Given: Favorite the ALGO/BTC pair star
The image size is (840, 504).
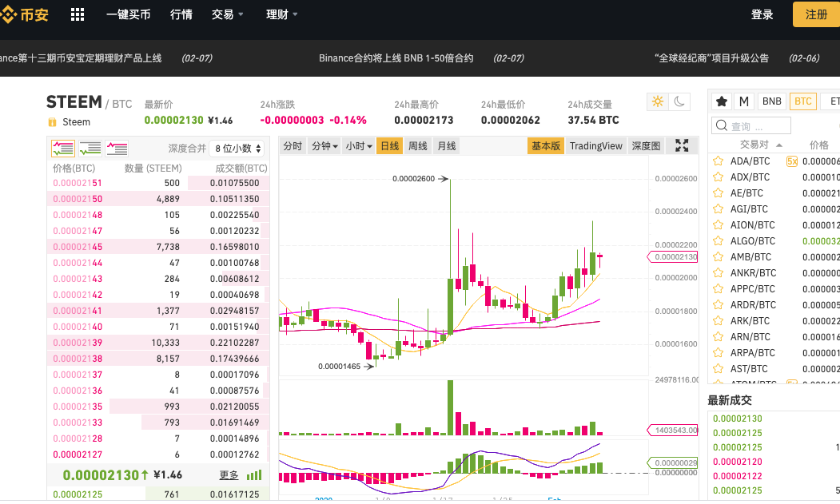Looking at the screenshot, I should [x=718, y=241].
